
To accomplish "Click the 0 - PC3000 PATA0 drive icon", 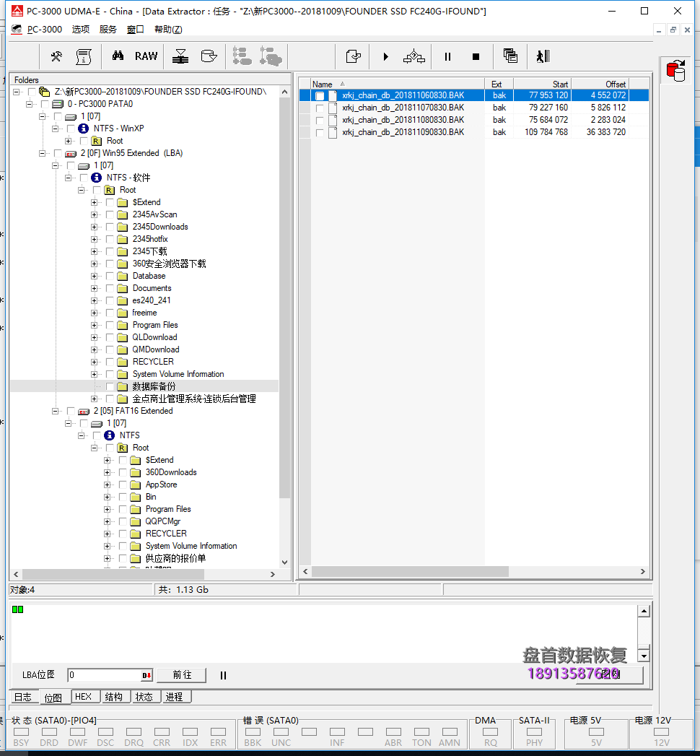I will 58,104.
